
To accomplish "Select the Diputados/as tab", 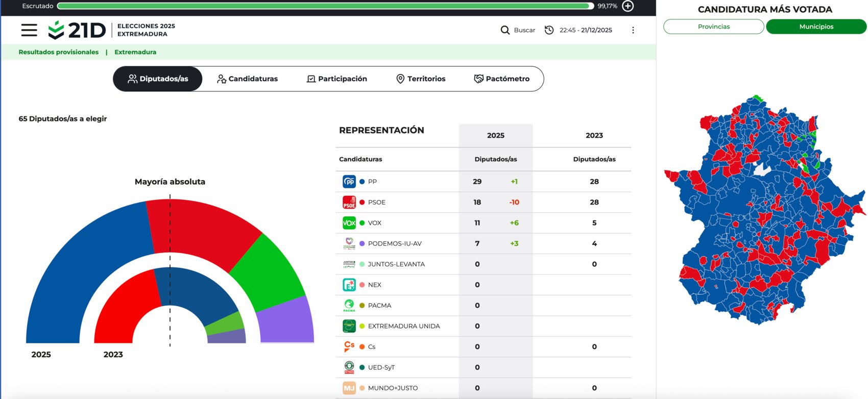I will pos(158,79).
